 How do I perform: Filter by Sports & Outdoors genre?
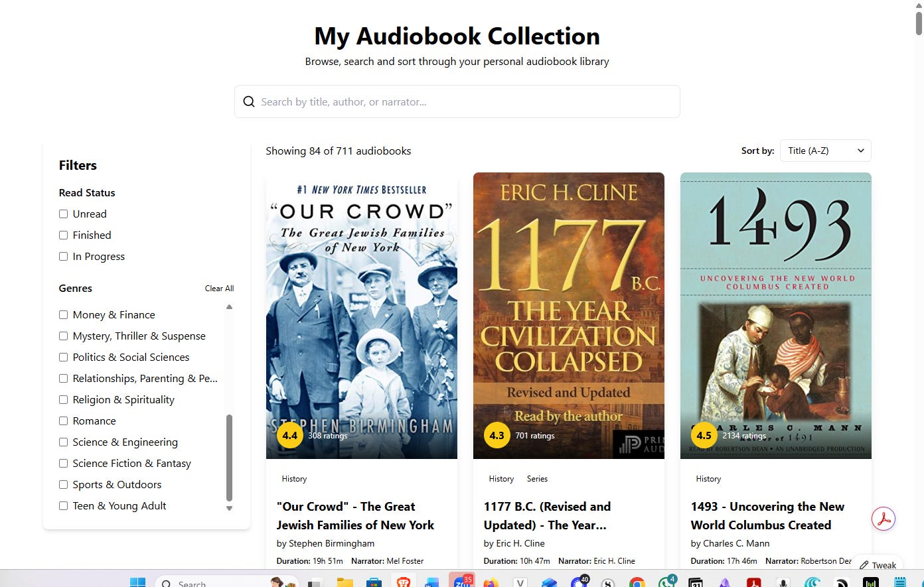pyautogui.click(x=63, y=484)
